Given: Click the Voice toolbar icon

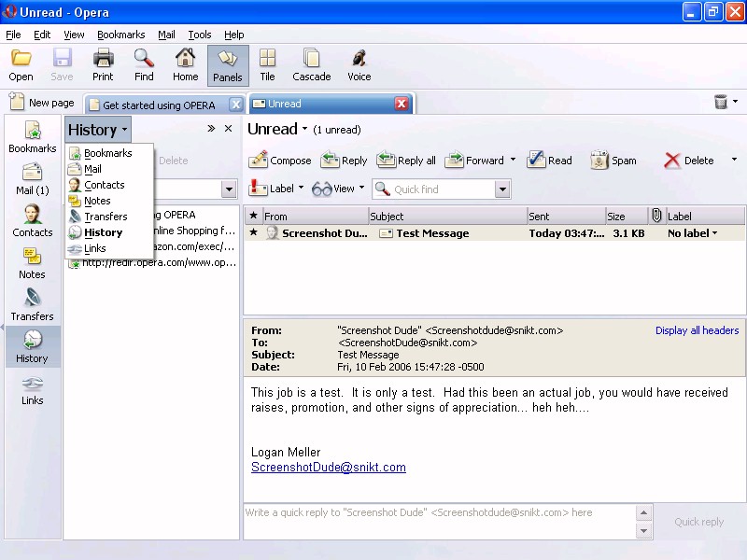Looking at the screenshot, I should (x=359, y=65).
